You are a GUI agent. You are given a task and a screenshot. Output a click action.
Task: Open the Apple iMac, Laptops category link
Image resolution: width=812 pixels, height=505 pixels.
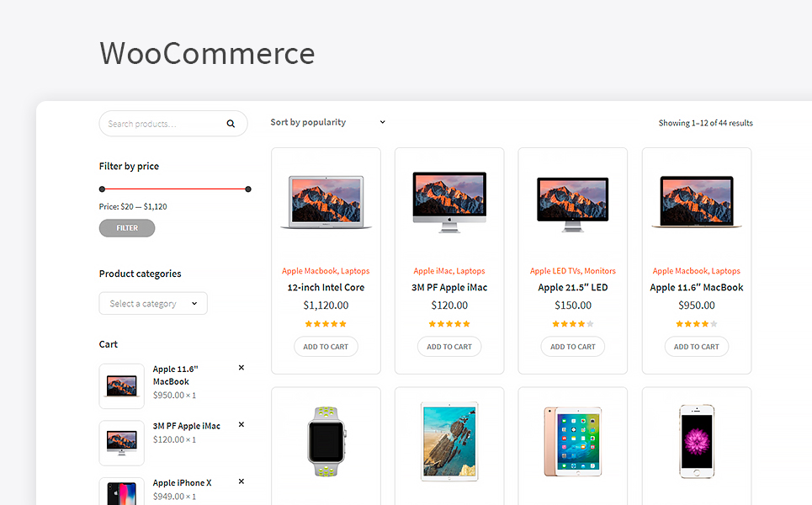(449, 271)
